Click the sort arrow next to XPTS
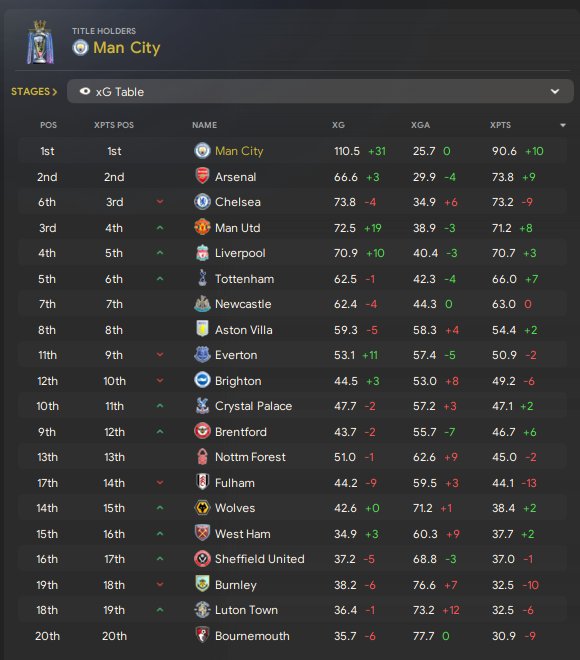 563,125
